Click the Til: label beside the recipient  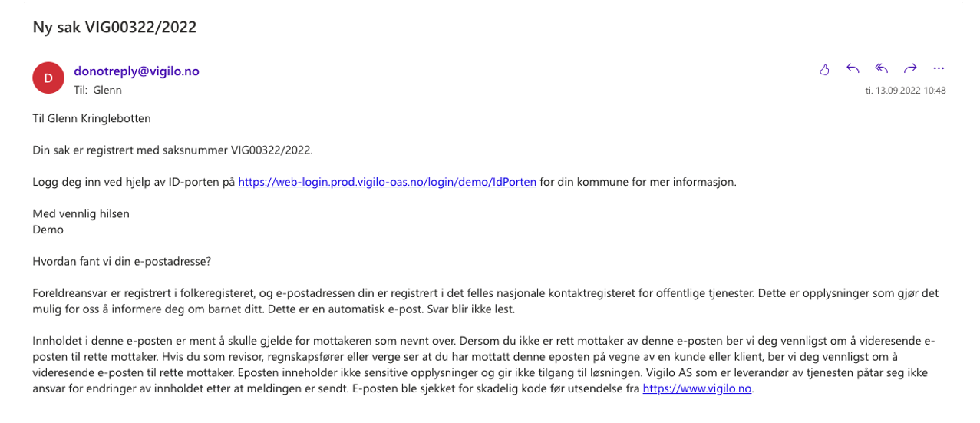point(81,90)
